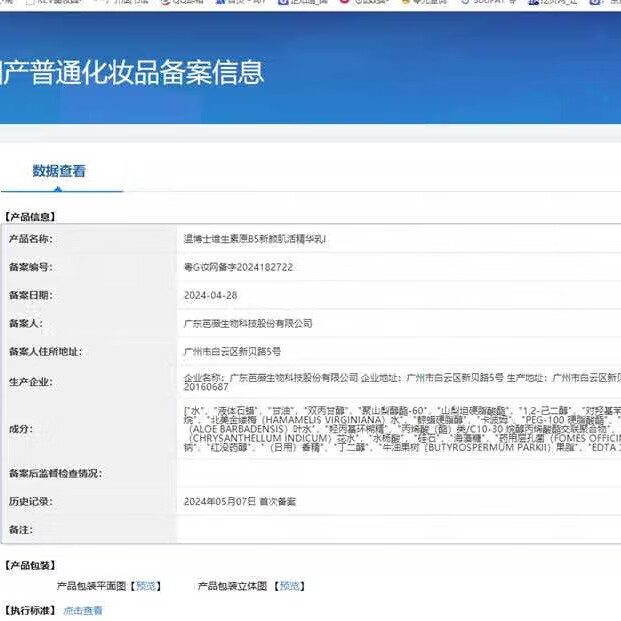
Task: Click the 产品信息 section heading
Action: (x=30, y=216)
